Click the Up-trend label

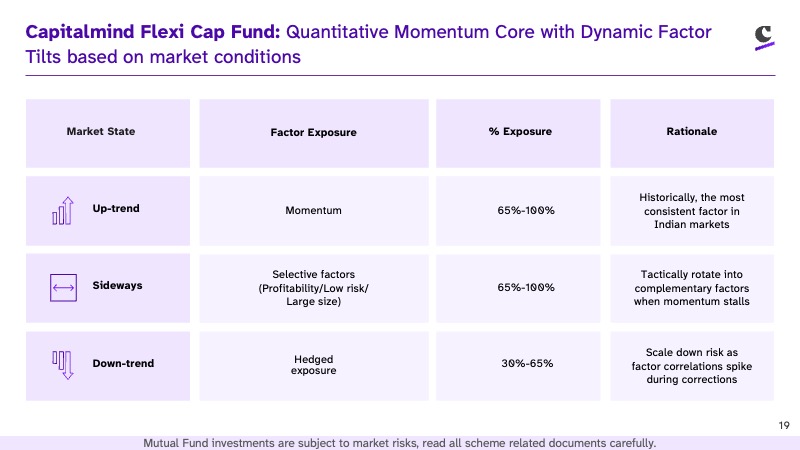pos(116,209)
